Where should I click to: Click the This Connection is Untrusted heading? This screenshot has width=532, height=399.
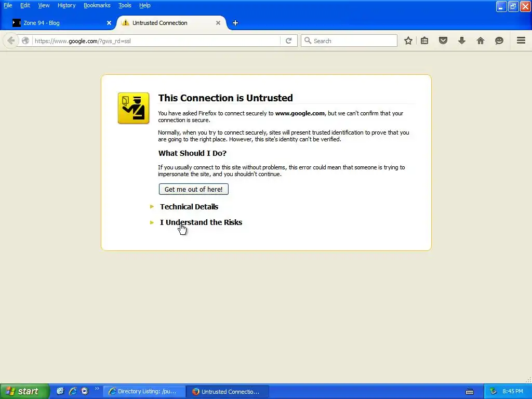click(x=225, y=98)
